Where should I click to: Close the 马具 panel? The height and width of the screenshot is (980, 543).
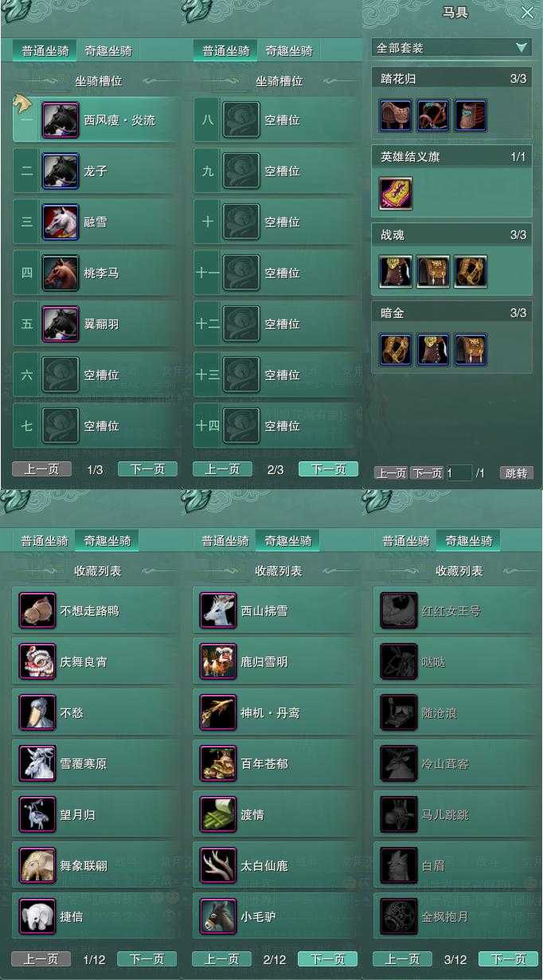(527, 13)
